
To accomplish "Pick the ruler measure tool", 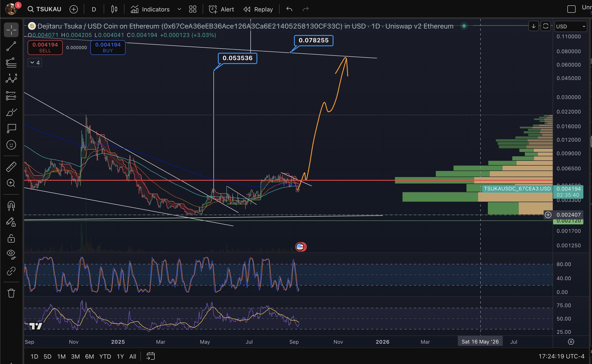I will coord(11,167).
